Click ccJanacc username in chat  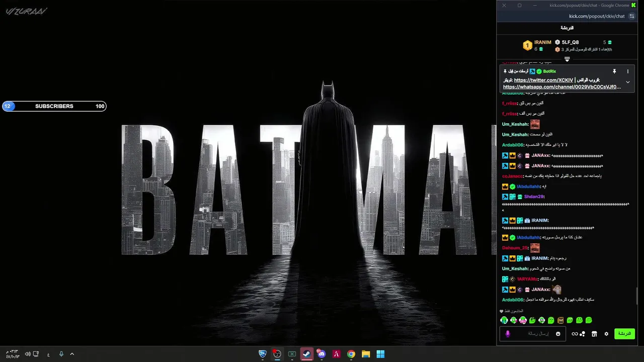[x=513, y=176]
